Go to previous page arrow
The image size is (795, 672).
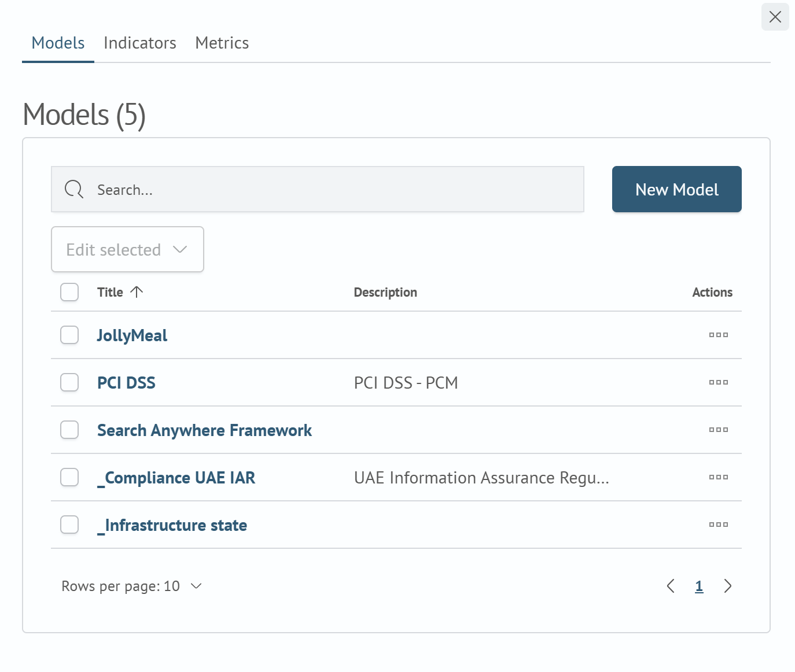point(671,586)
